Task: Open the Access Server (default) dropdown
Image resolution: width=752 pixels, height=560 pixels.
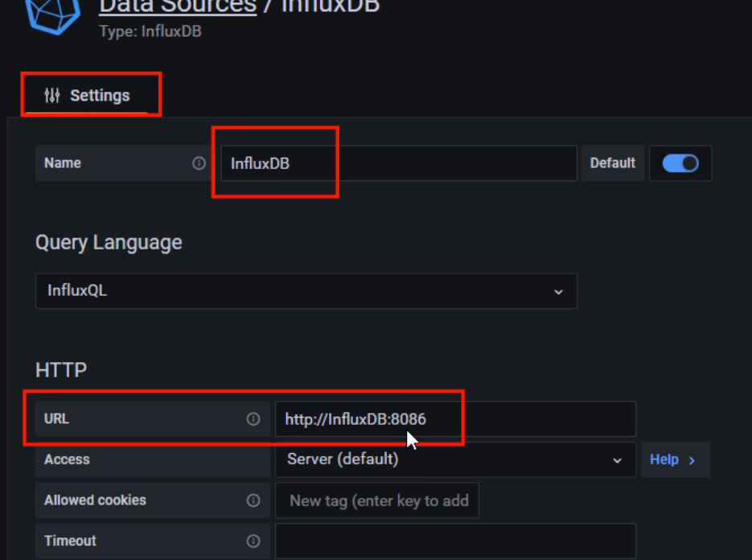Action: point(455,459)
